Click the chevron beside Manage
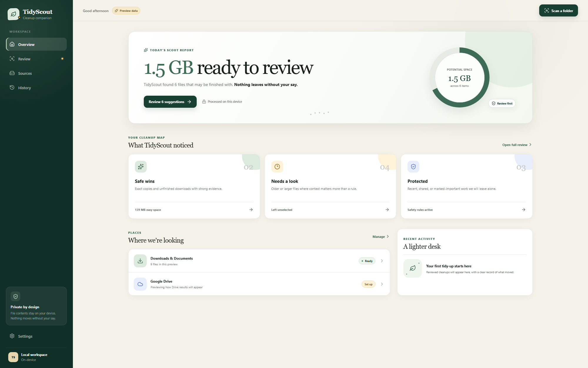 point(388,236)
